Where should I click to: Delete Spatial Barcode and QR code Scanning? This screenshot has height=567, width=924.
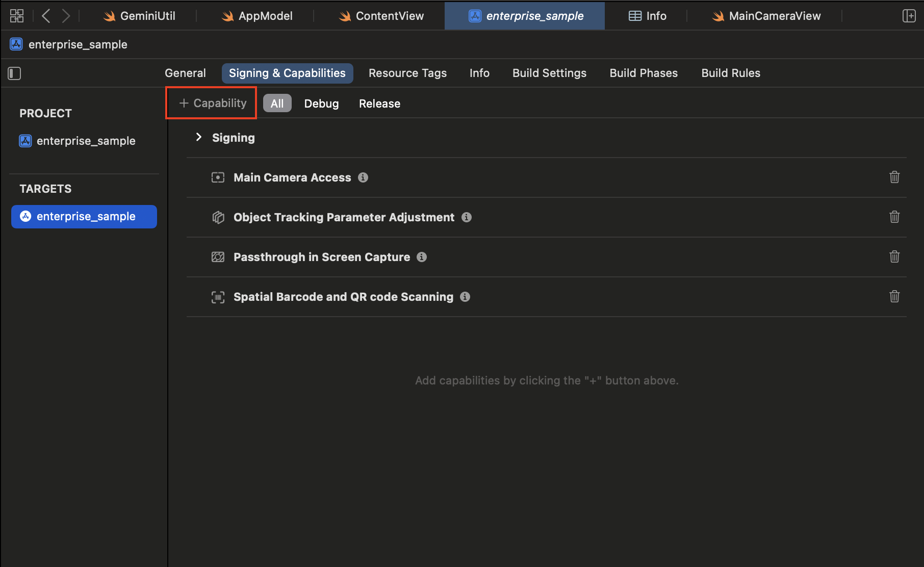[x=894, y=297]
